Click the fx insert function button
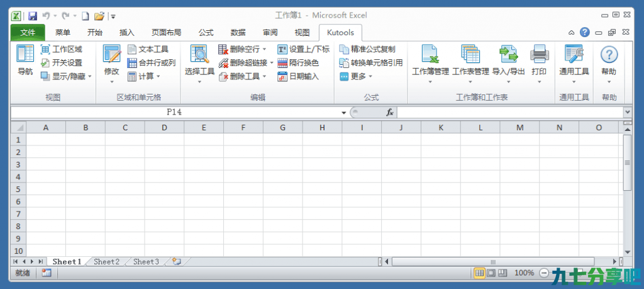This screenshot has height=289, width=644. [x=390, y=112]
